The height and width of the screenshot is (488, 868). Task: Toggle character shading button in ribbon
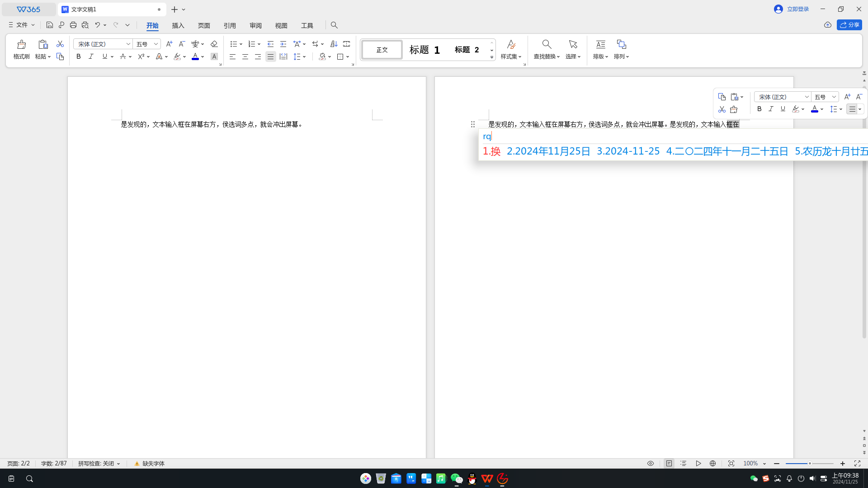214,56
